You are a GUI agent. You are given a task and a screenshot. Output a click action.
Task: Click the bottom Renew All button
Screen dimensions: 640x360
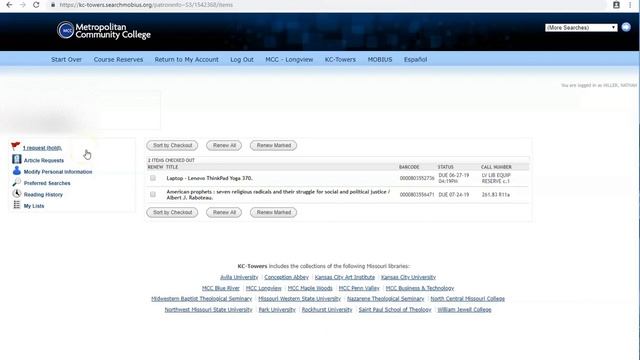click(224, 212)
